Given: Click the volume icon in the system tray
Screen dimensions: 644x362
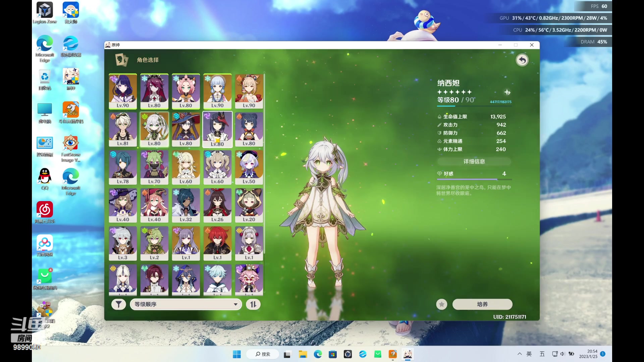Looking at the screenshot, I should click(563, 354).
